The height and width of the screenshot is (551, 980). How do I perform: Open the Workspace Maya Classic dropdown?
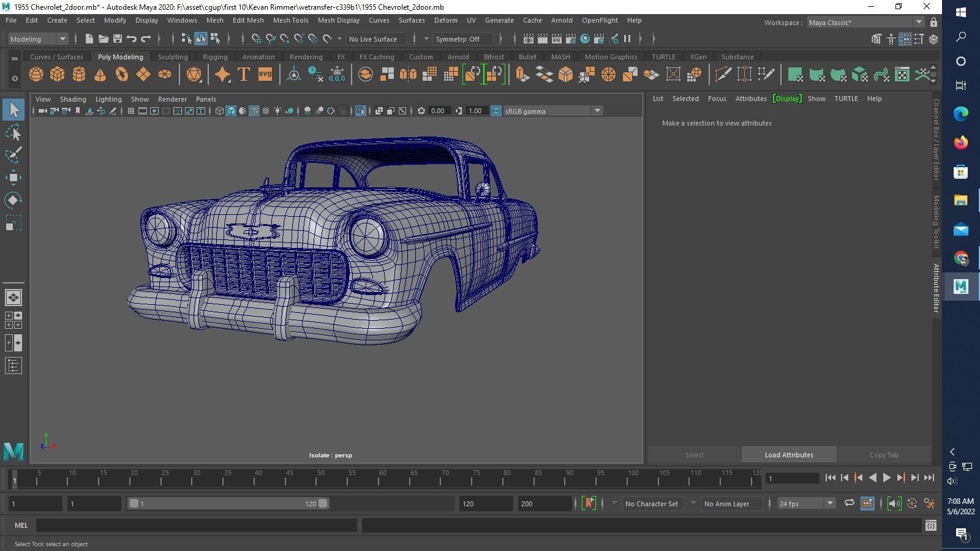(x=865, y=23)
